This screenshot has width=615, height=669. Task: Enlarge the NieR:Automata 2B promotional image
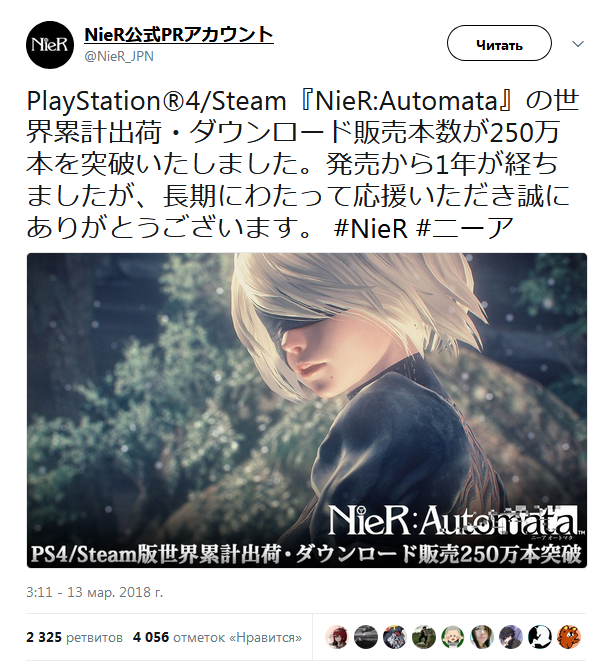pyautogui.click(x=307, y=410)
